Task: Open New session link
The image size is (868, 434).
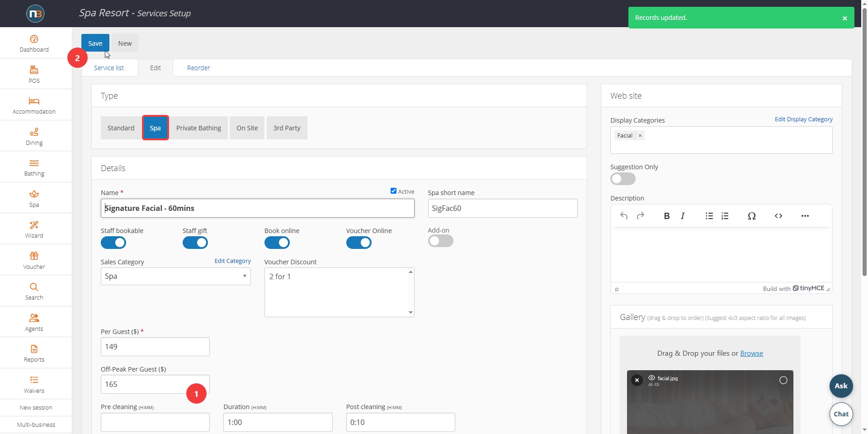Action: tap(36, 408)
